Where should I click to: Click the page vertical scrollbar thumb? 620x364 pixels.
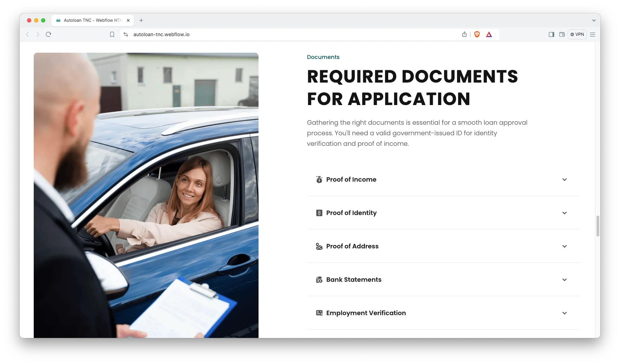pos(598,226)
